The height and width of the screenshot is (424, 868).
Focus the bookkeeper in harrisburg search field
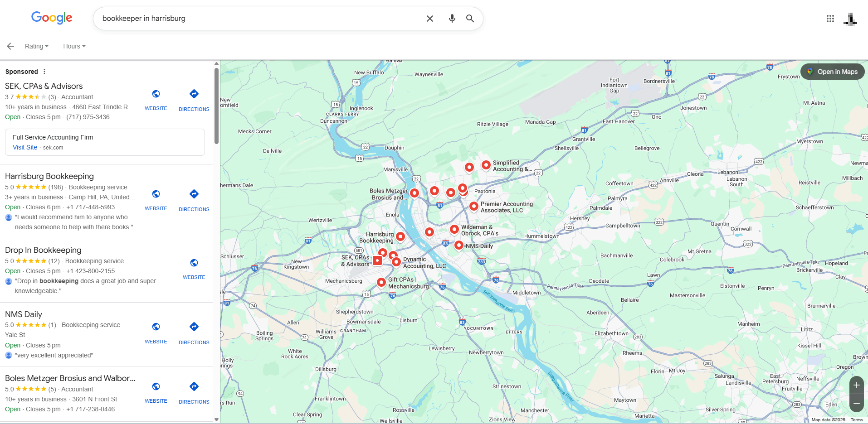click(x=258, y=19)
